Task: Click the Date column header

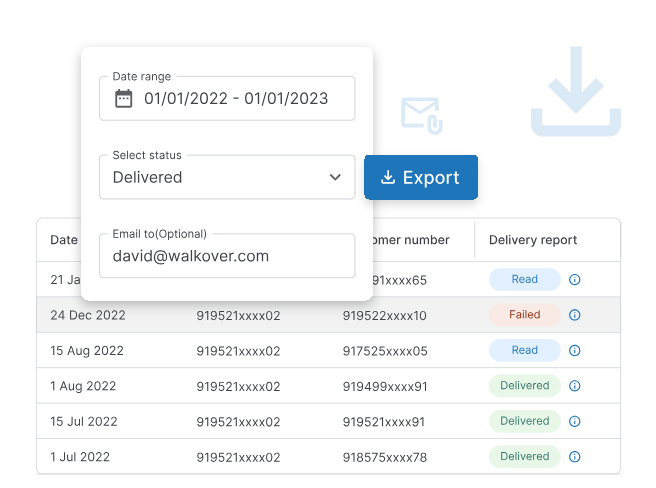Action: pyautogui.click(x=63, y=240)
